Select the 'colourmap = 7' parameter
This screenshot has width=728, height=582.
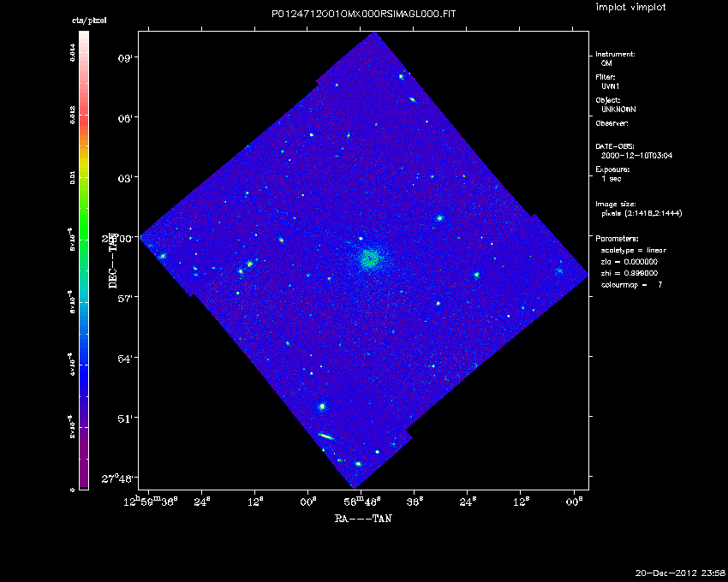coord(632,285)
